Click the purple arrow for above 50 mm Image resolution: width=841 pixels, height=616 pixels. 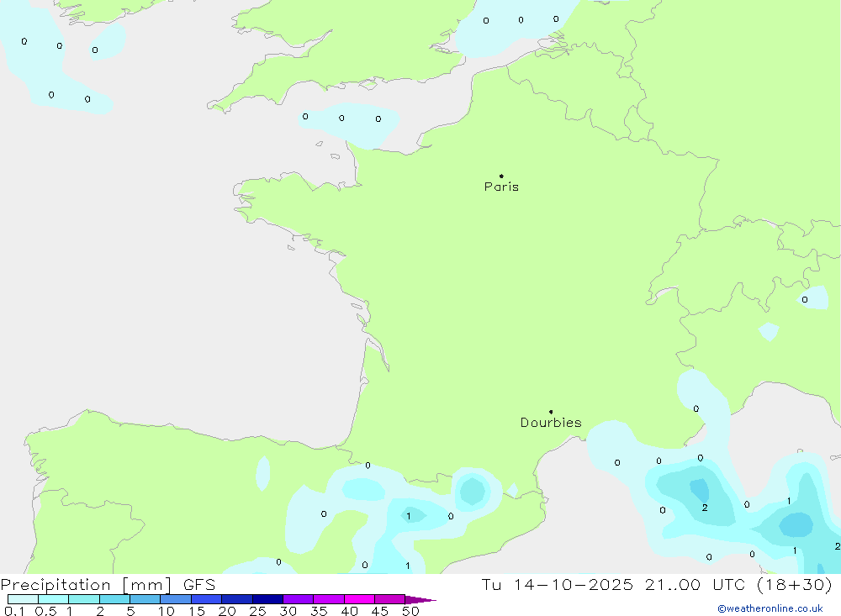[x=420, y=600]
